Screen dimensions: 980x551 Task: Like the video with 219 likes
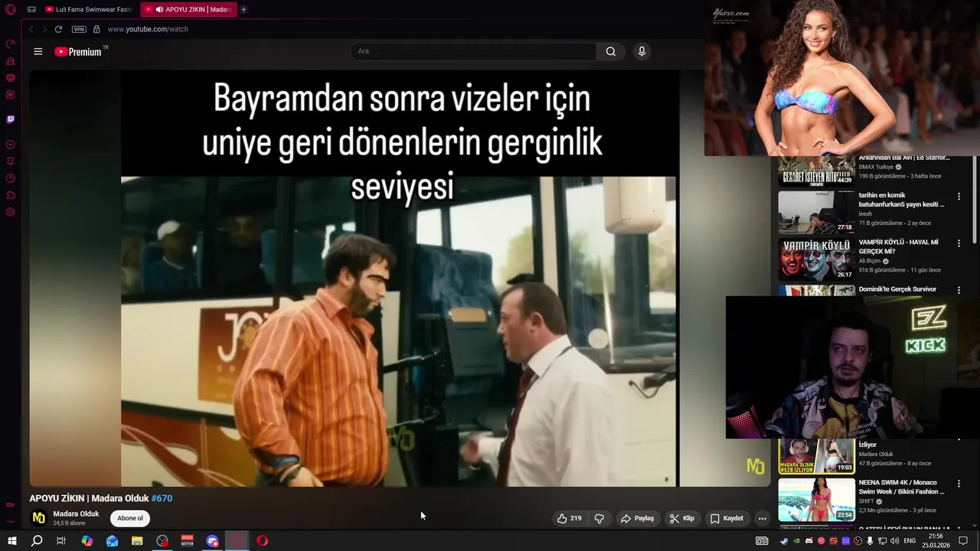pyautogui.click(x=569, y=518)
